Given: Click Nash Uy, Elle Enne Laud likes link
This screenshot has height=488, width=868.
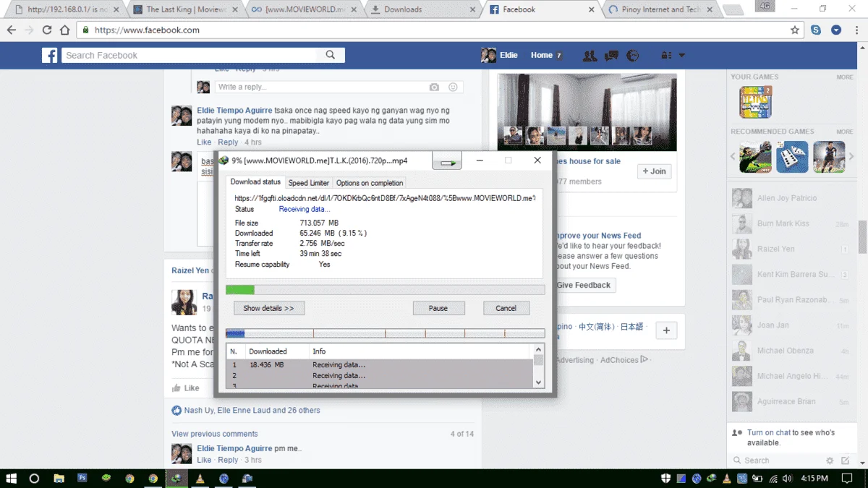Looking at the screenshot, I should click(252, 410).
